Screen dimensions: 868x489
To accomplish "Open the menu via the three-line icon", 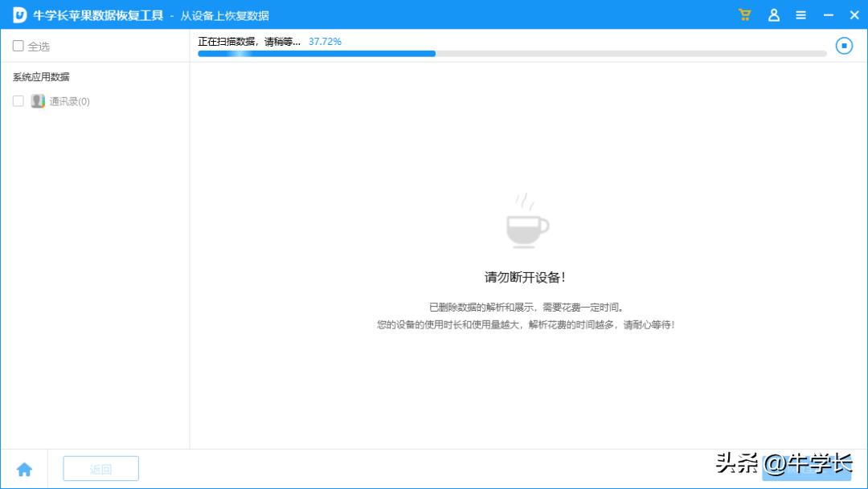I will click(x=800, y=14).
